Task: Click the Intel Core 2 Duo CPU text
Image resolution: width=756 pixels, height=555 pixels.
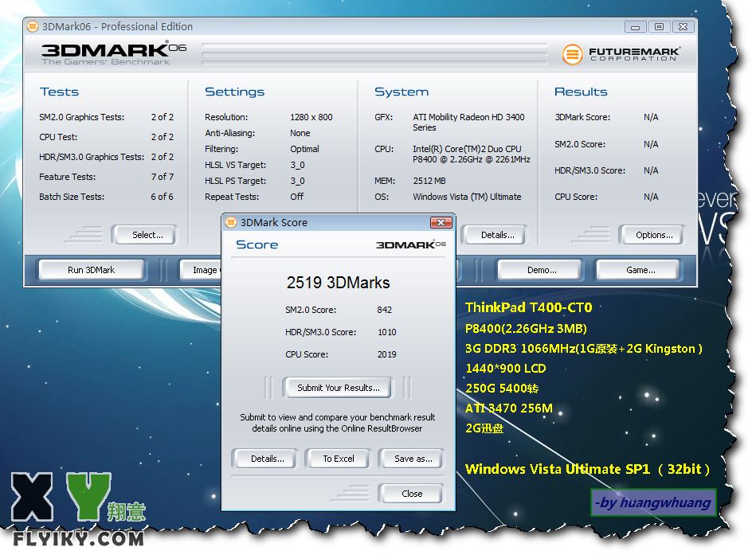Action: (x=472, y=154)
